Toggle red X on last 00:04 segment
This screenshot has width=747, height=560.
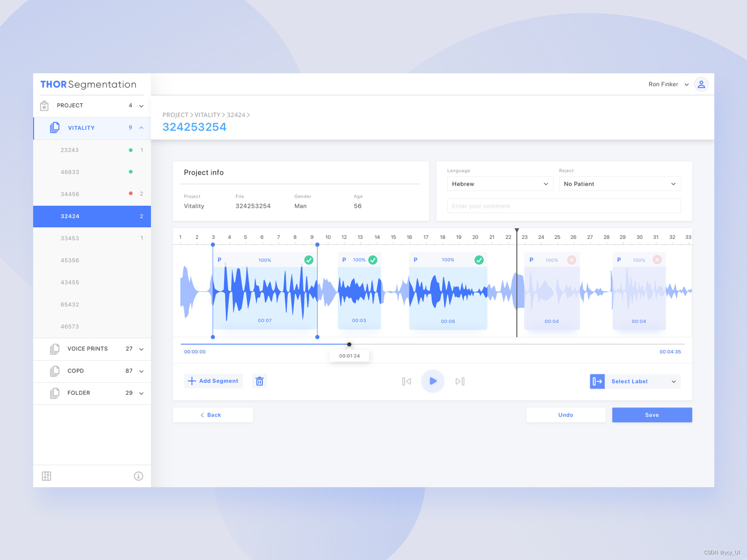[x=657, y=259]
